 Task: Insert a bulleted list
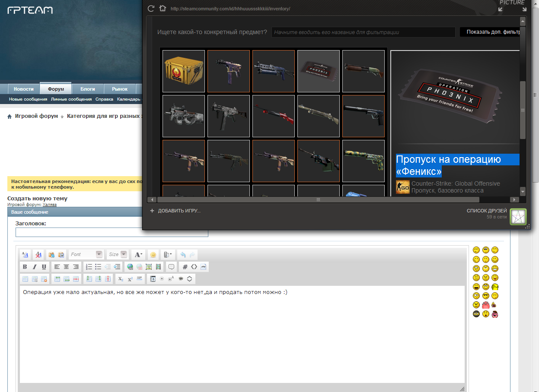[98, 267]
